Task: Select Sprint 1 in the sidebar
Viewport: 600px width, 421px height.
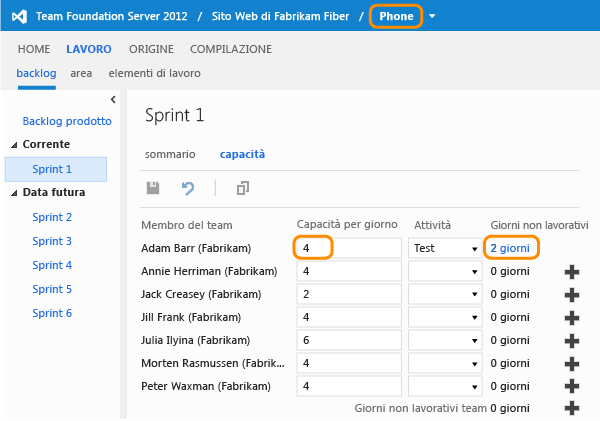Action: pos(56,169)
